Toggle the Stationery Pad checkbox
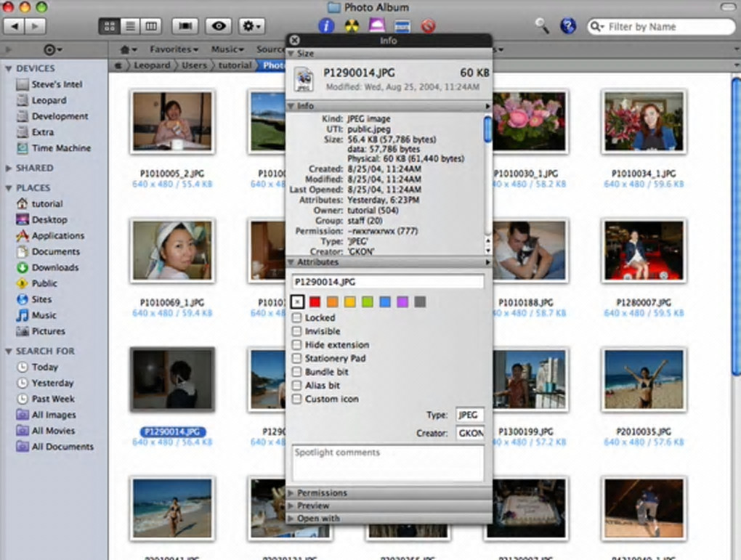 297,358
